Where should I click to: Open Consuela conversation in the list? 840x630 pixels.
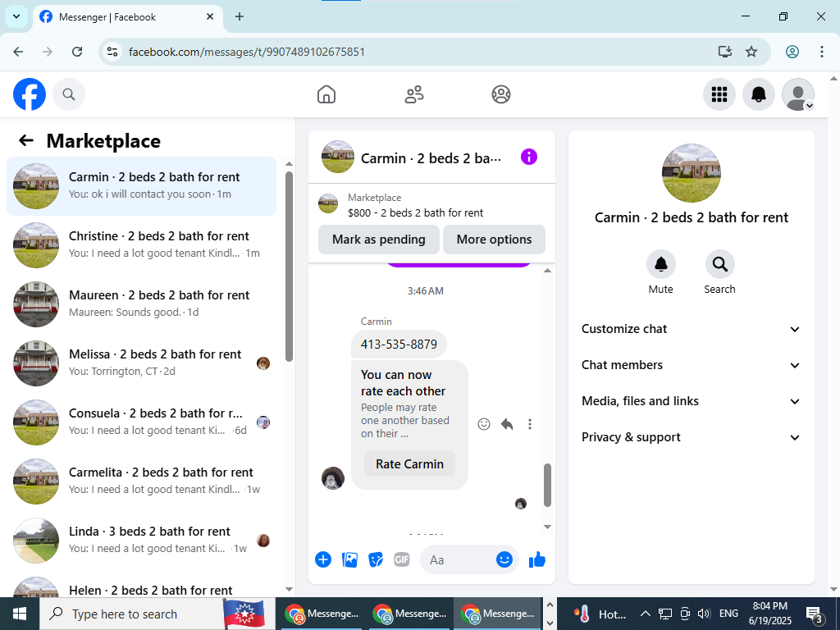pyautogui.click(x=141, y=422)
